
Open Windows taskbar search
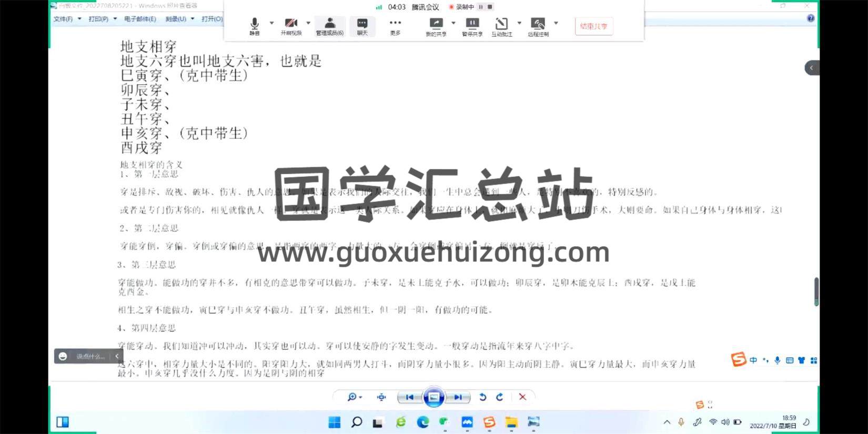(357, 422)
